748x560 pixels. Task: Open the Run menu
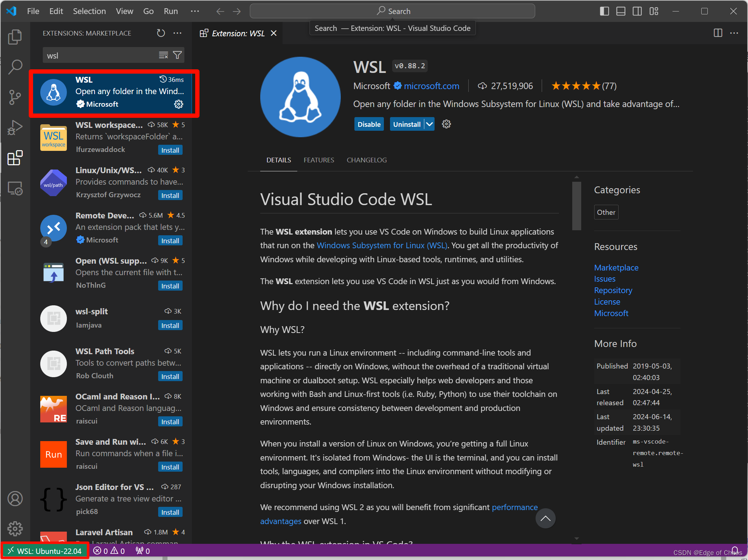(x=171, y=11)
